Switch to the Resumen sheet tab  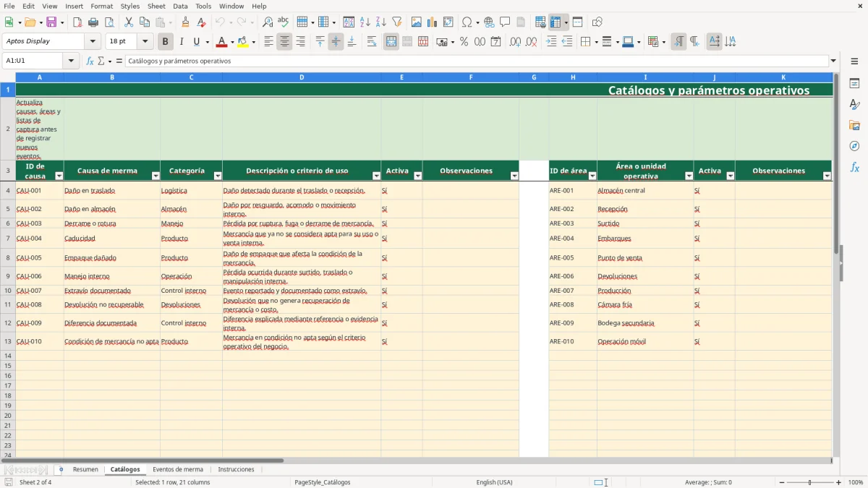[x=85, y=469]
